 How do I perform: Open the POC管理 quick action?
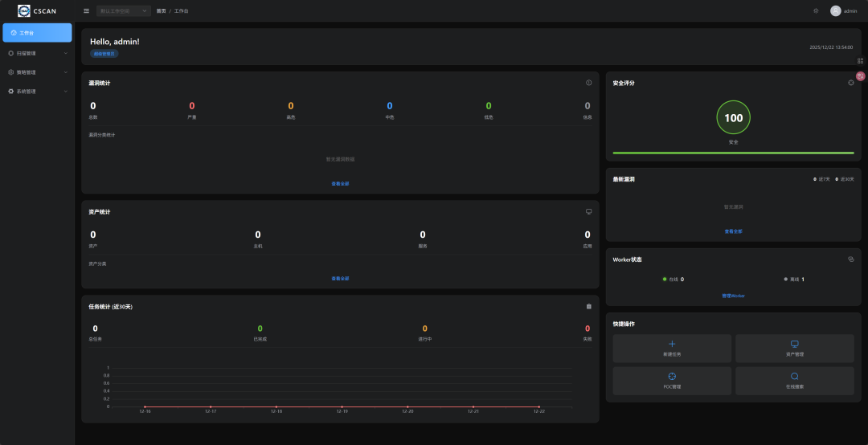click(672, 381)
